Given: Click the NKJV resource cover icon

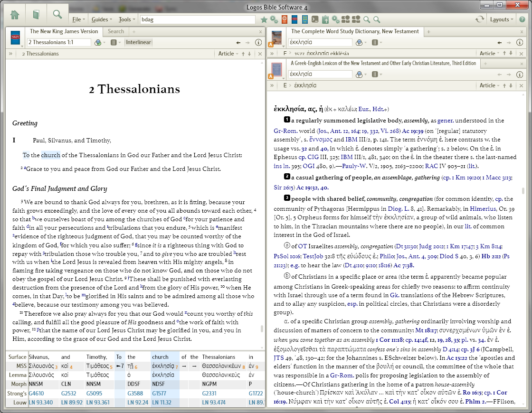Looking at the screenshot, I should click(15, 38).
